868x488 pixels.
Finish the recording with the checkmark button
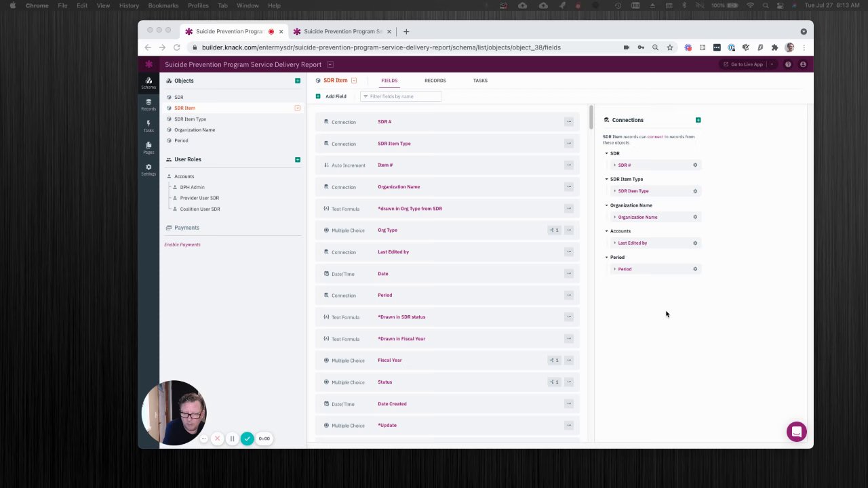(x=247, y=439)
